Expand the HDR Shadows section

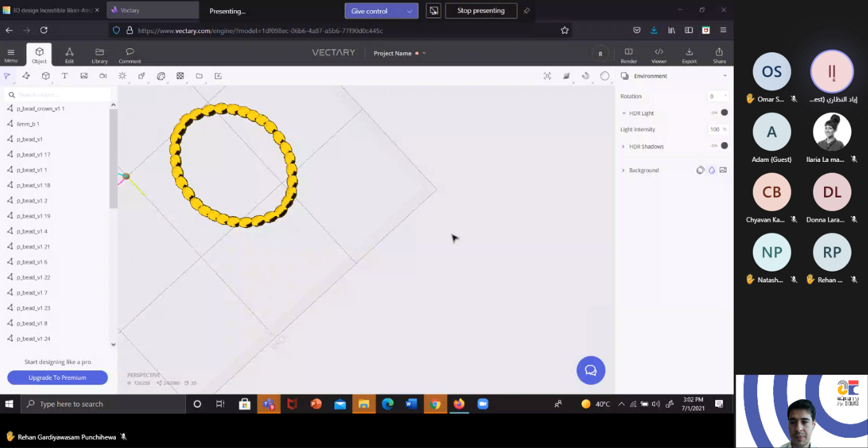click(623, 147)
